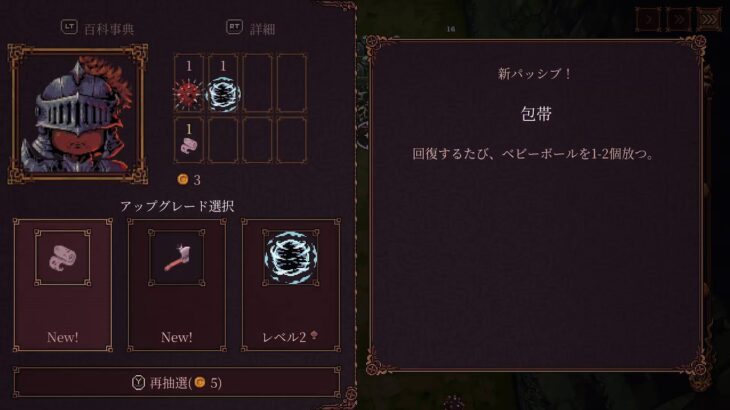730x410 pixels.
Task: Click the 包帯 passive title text
Action: pyautogui.click(x=536, y=114)
